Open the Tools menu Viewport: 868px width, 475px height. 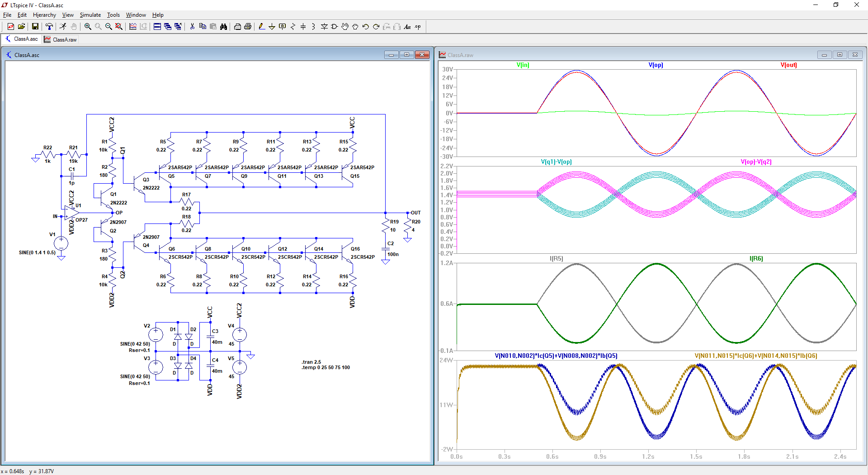coord(113,15)
